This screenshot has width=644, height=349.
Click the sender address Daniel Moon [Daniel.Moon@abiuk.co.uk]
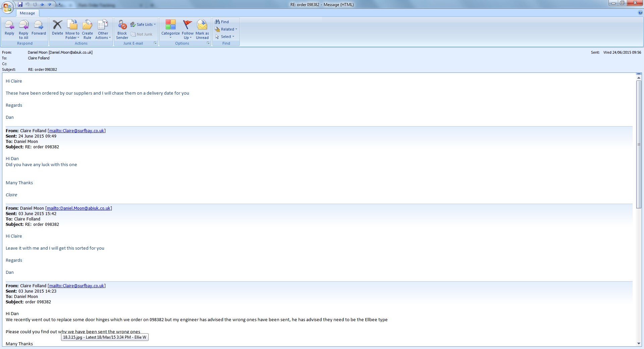coord(60,52)
